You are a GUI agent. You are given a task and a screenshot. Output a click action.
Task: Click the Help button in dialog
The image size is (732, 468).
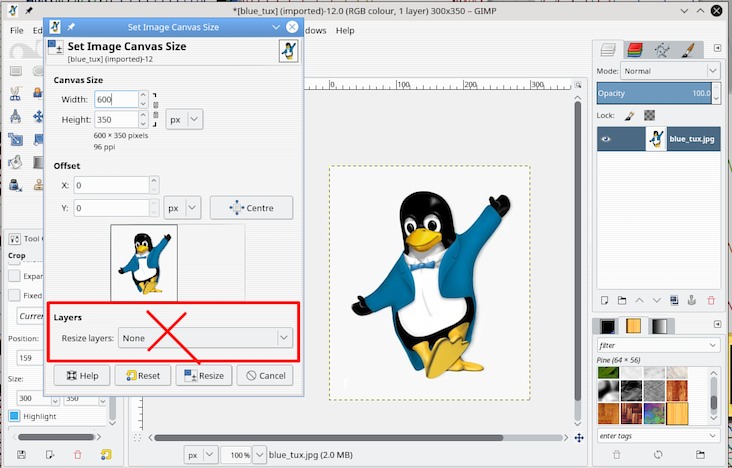coord(82,376)
